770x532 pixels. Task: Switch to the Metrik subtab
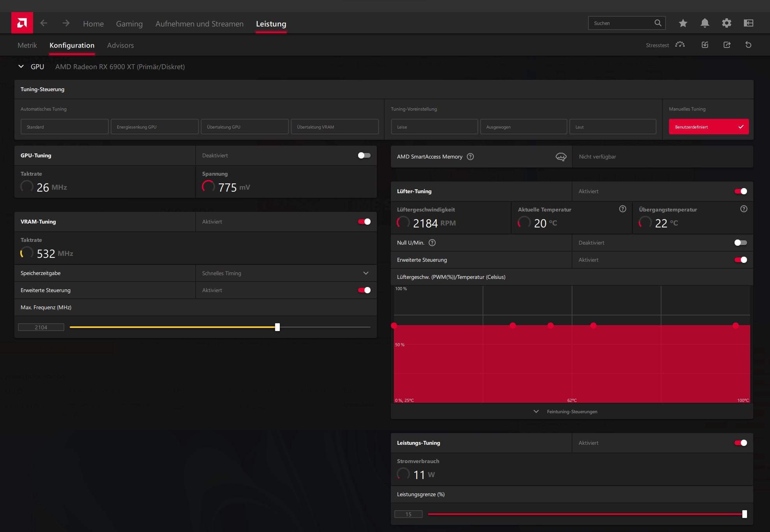pos(27,45)
